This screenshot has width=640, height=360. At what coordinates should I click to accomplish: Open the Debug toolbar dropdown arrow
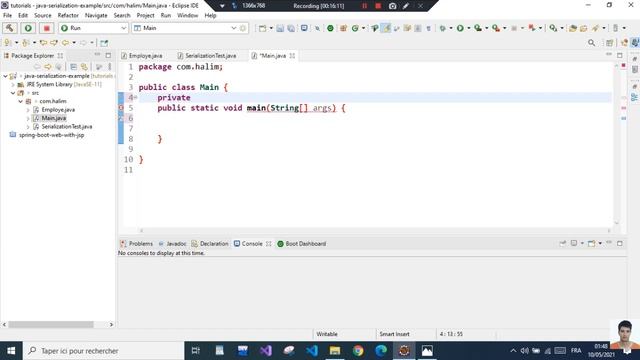coord(451,28)
